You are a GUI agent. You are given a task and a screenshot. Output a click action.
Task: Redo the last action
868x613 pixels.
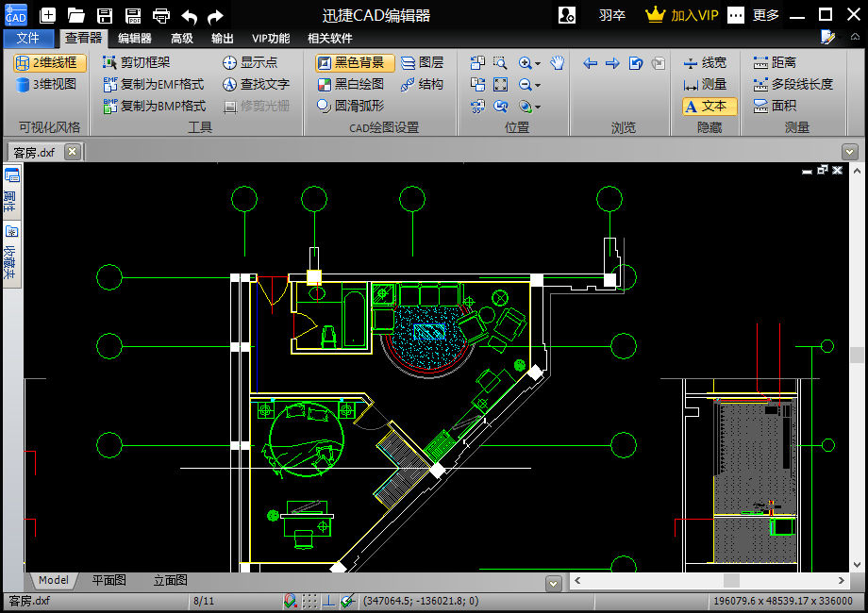tap(215, 16)
